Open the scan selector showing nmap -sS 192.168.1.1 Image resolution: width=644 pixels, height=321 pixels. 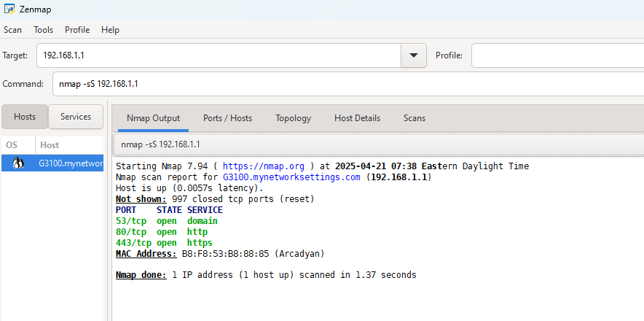point(379,144)
